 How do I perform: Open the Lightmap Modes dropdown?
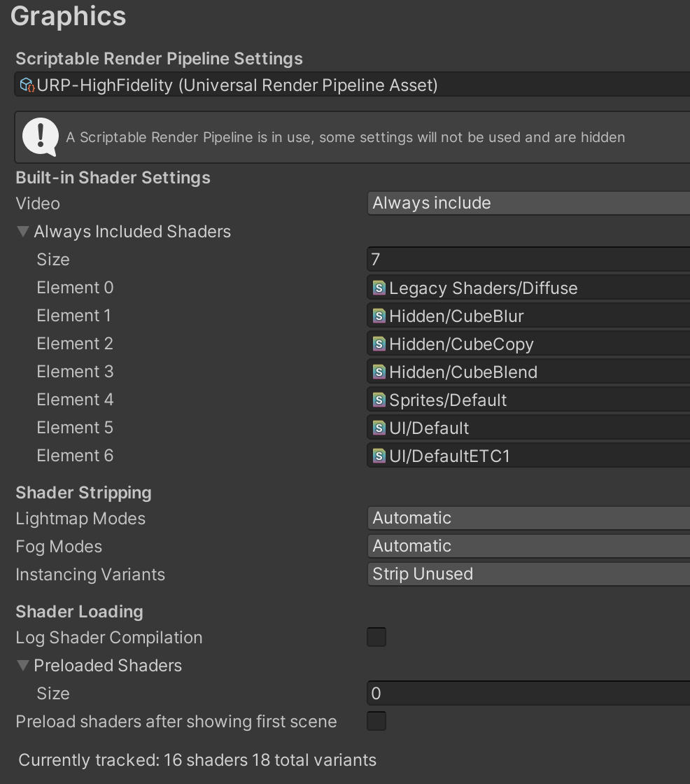coord(528,518)
